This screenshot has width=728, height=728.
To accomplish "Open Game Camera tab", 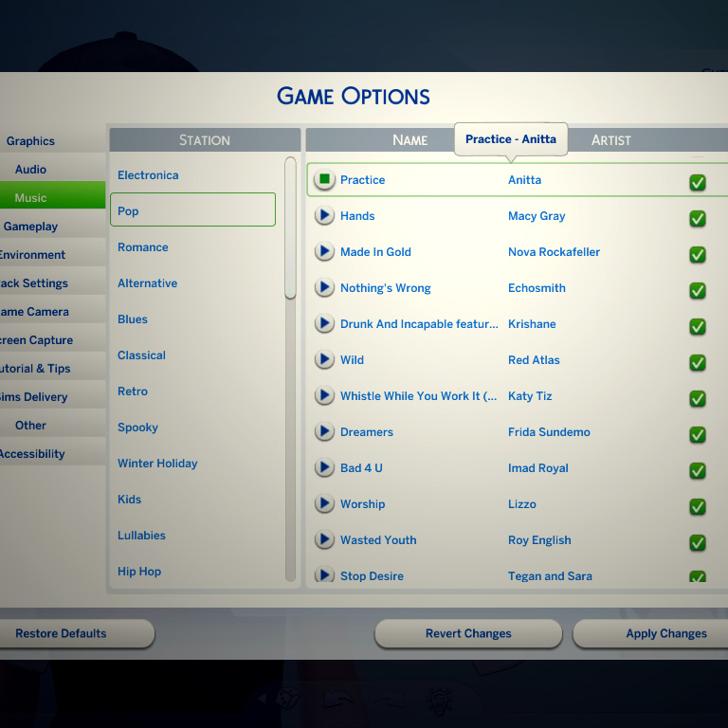I will [x=52, y=311].
